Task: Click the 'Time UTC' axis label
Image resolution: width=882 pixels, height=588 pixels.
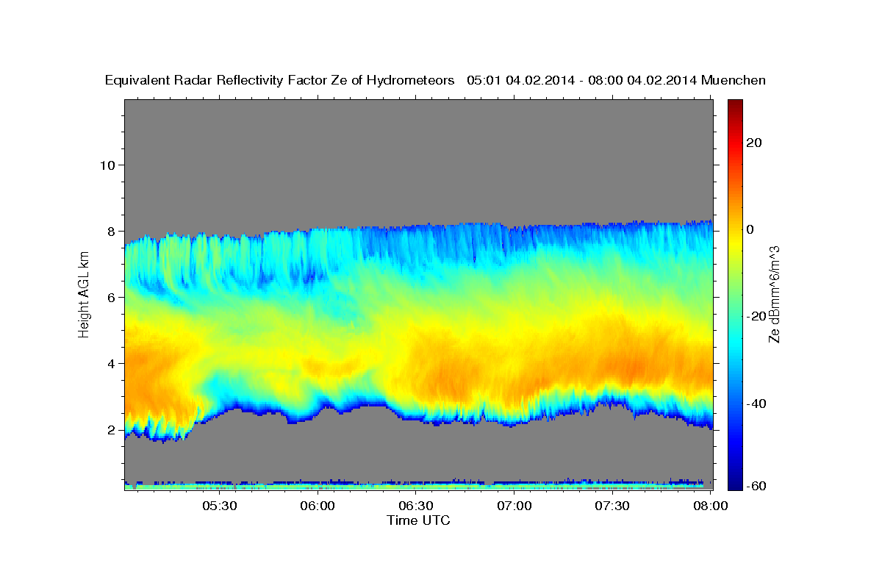Action: [x=418, y=520]
